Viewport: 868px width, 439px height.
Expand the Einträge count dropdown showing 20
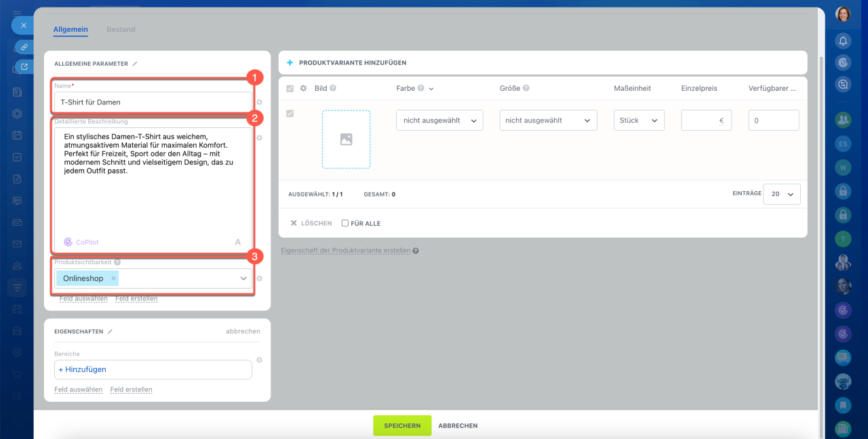(781, 194)
